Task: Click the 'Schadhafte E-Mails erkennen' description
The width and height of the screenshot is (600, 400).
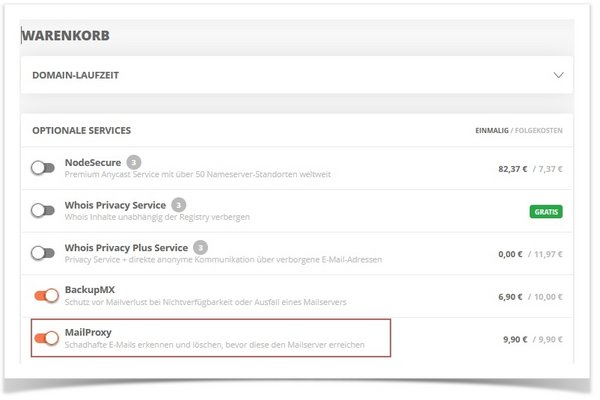Action: 214,344
